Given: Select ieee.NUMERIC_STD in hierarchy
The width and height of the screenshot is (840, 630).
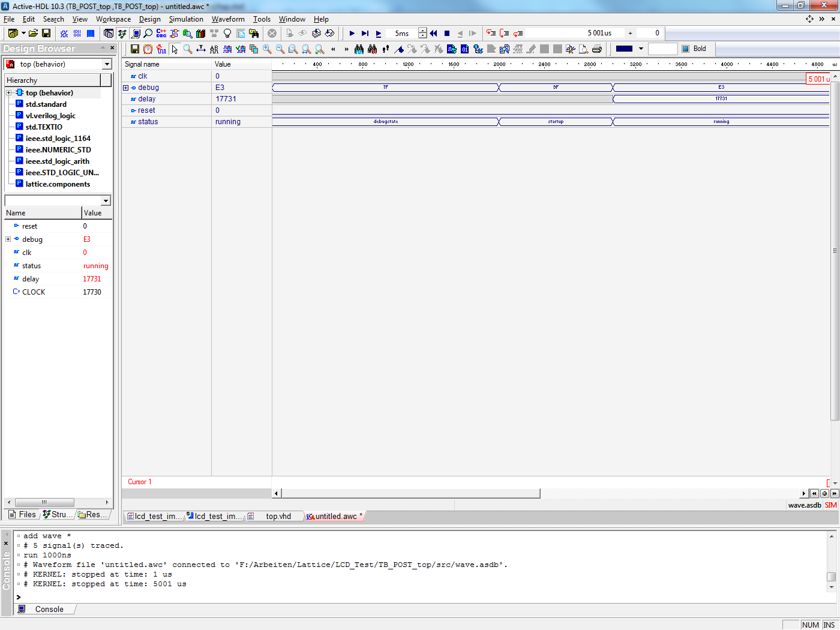Looking at the screenshot, I should pyautogui.click(x=58, y=150).
